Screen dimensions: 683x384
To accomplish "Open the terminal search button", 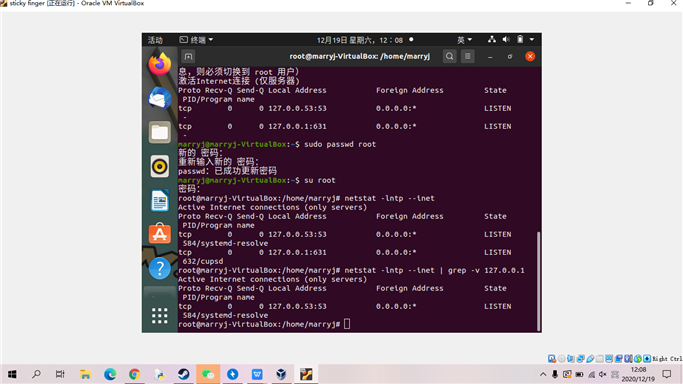I will click(450, 56).
